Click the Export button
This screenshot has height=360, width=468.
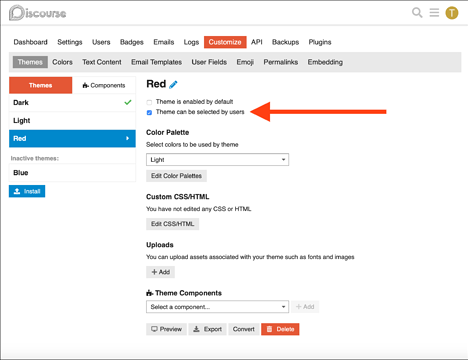point(207,329)
